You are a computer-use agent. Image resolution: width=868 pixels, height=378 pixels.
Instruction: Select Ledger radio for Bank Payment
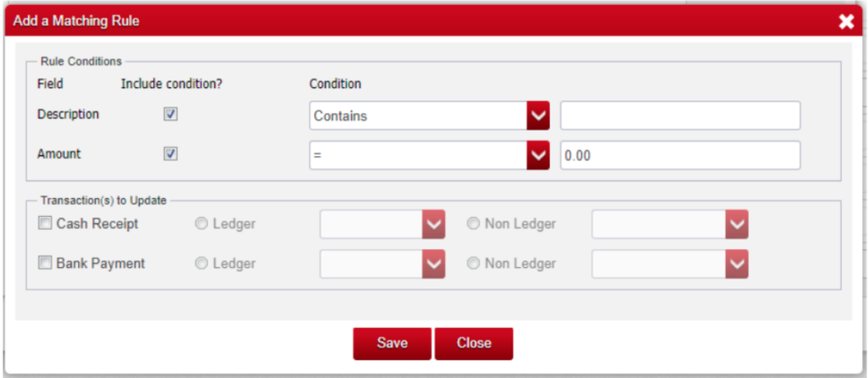point(201,264)
